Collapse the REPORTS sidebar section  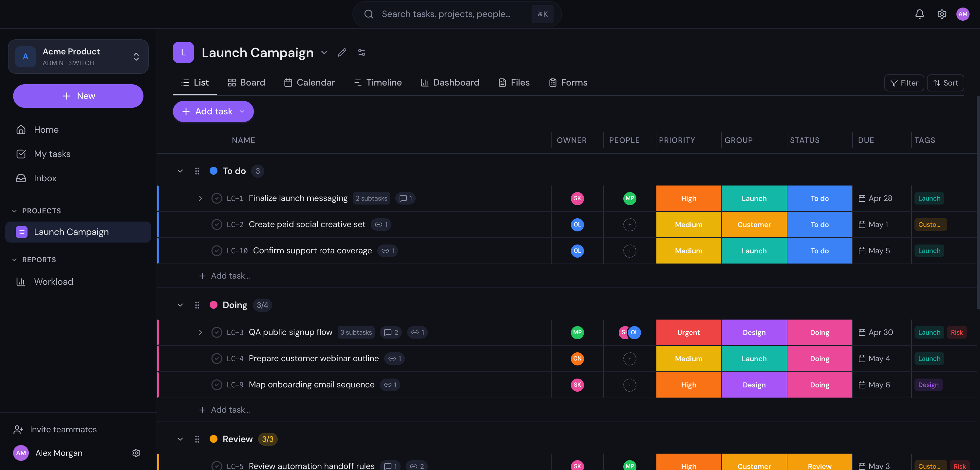14,260
